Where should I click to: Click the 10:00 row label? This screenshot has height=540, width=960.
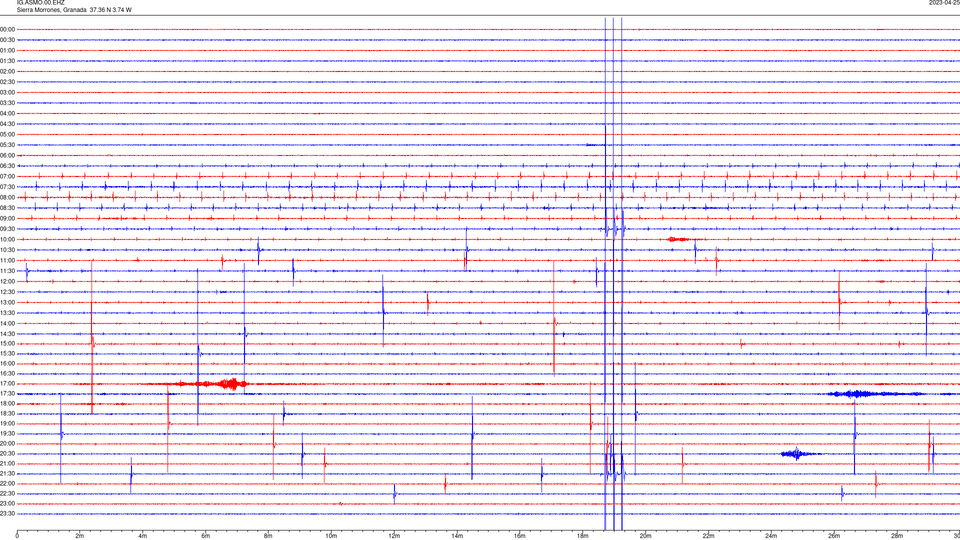click(x=7, y=239)
